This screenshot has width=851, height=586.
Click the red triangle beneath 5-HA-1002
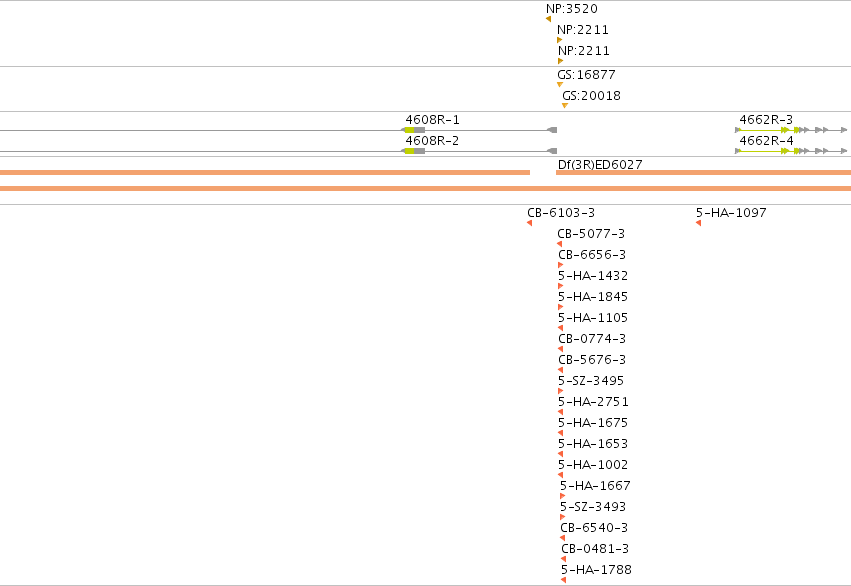point(561,475)
